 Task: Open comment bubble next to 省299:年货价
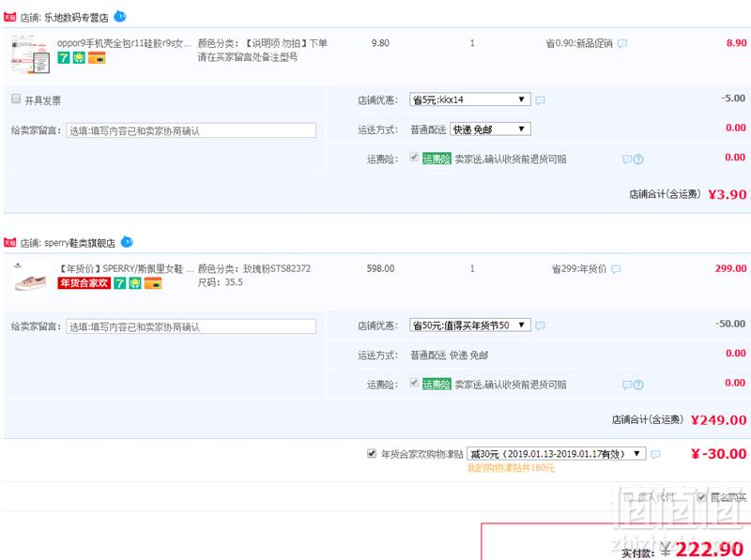pyautogui.click(x=616, y=269)
